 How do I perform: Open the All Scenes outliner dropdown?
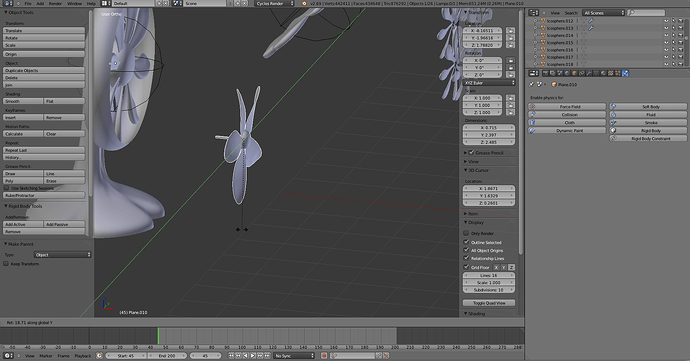pos(603,13)
